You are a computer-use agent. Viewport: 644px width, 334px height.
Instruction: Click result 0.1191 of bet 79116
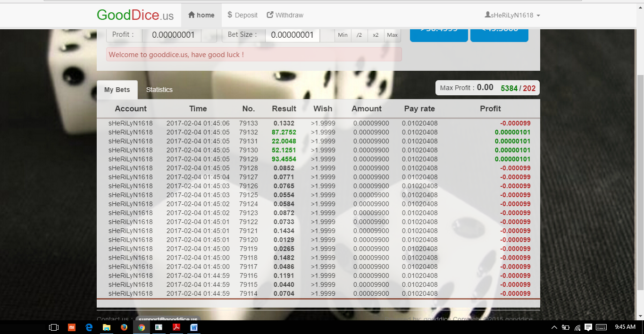coord(284,276)
